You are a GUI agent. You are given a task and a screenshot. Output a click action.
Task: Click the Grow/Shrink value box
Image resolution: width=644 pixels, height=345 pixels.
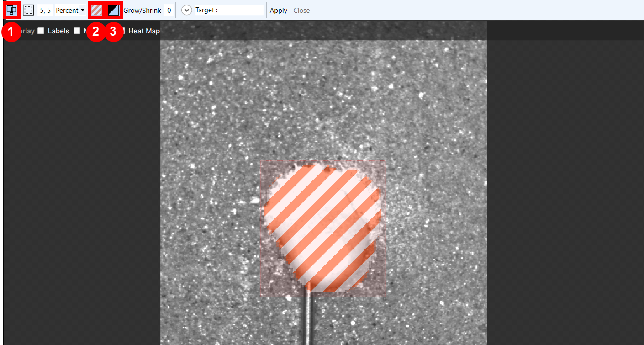[169, 10]
